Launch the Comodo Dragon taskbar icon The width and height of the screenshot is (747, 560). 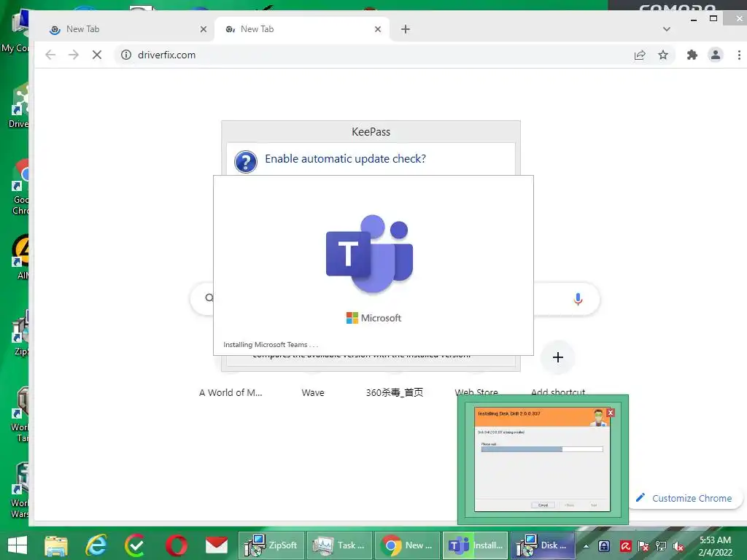tap(136, 545)
